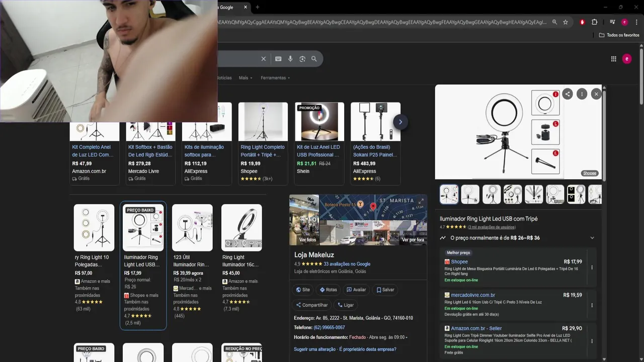Share the product with the share icon
This screenshot has height=362, width=644.
click(x=568, y=94)
